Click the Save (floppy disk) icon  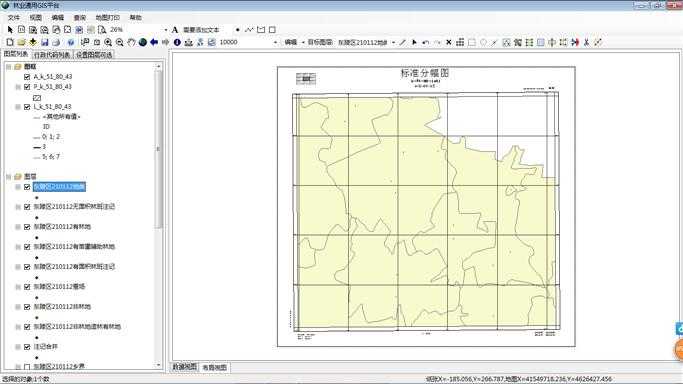44,42
